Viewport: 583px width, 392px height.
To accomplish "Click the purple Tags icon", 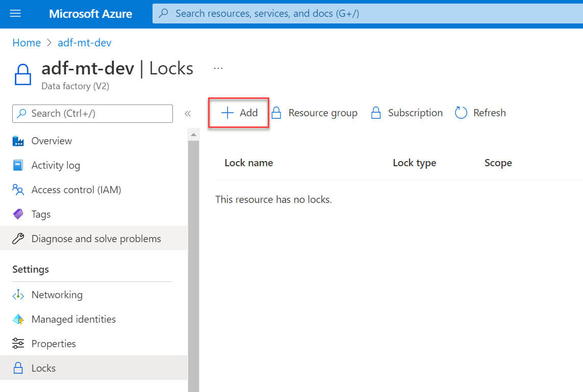I will 18,215.
